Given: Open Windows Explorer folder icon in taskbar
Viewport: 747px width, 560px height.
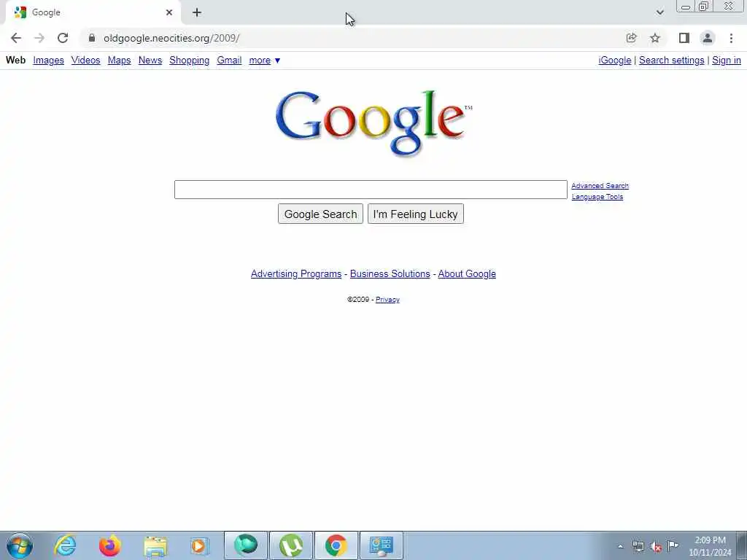Looking at the screenshot, I should click(x=155, y=545).
